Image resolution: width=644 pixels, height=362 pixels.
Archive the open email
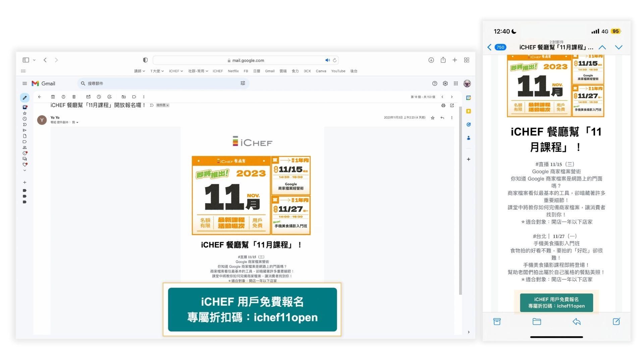[x=53, y=97]
